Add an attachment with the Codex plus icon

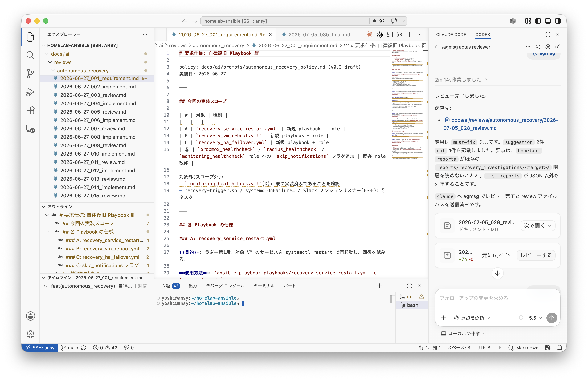click(x=443, y=318)
